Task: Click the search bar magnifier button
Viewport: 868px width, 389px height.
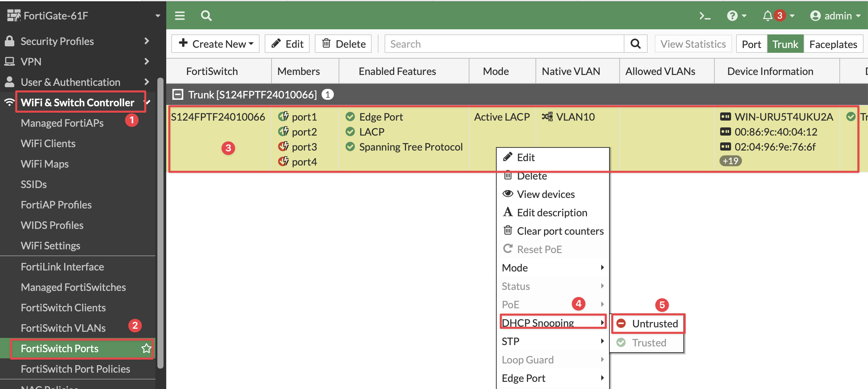Action: pyautogui.click(x=635, y=44)
